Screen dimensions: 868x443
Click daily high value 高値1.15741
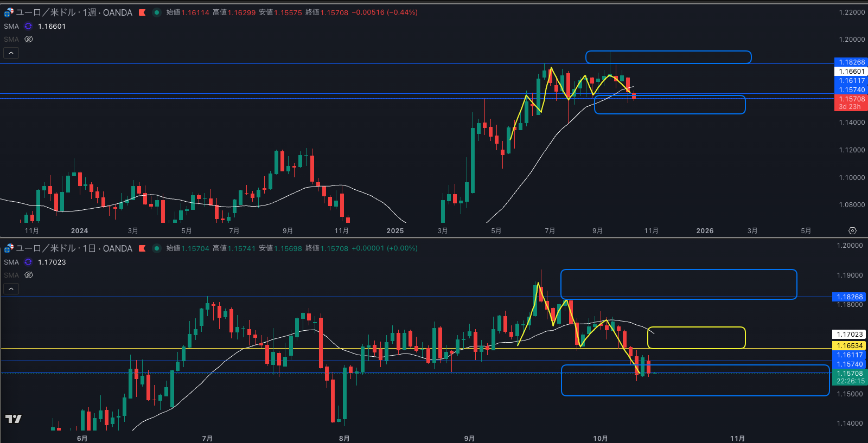[234, 248]
